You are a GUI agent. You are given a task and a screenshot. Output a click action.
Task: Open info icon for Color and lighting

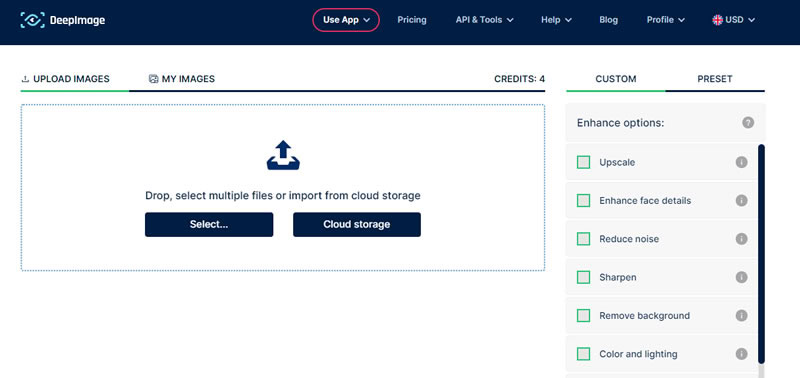741,354
